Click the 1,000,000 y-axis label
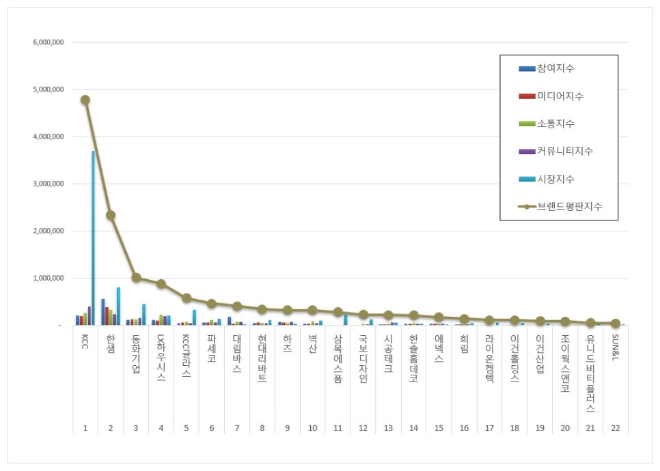 coord(49,278)
